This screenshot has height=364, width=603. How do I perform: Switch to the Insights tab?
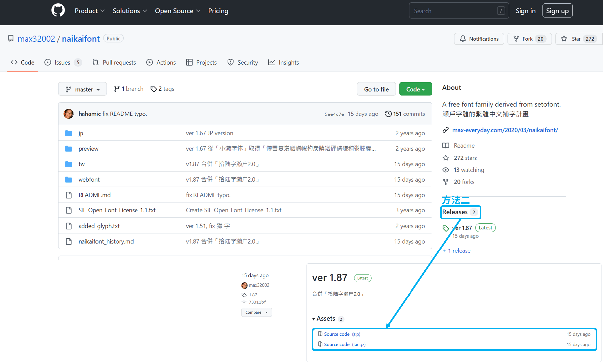pos(284,62)
